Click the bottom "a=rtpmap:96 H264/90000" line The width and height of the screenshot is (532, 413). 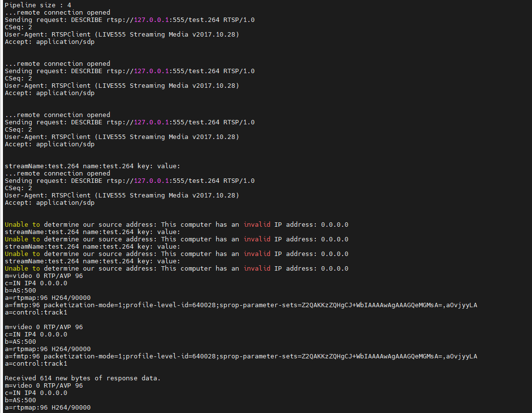(x=48, y=408)
